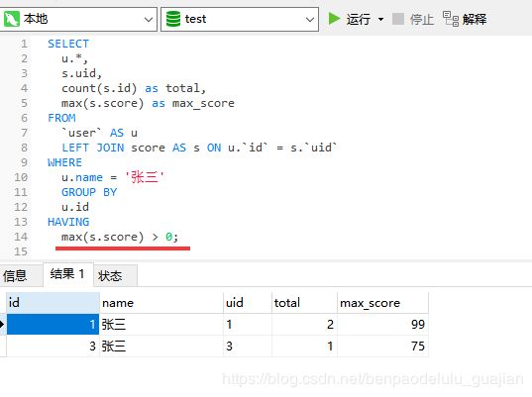The width and height of the screenshot is (532, 397).
Task: Click the Stop (停止) button
Action: click(x=413, y=19)
